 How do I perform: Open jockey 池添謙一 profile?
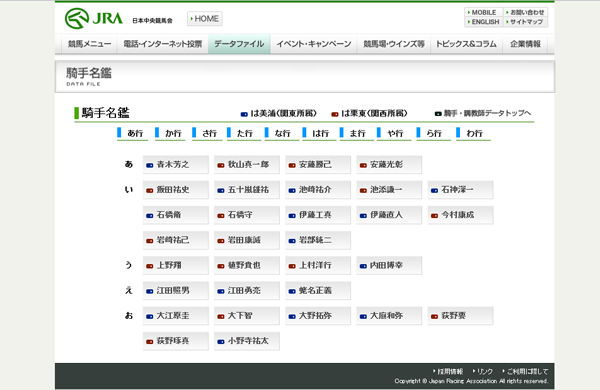[x=389, y=190]
